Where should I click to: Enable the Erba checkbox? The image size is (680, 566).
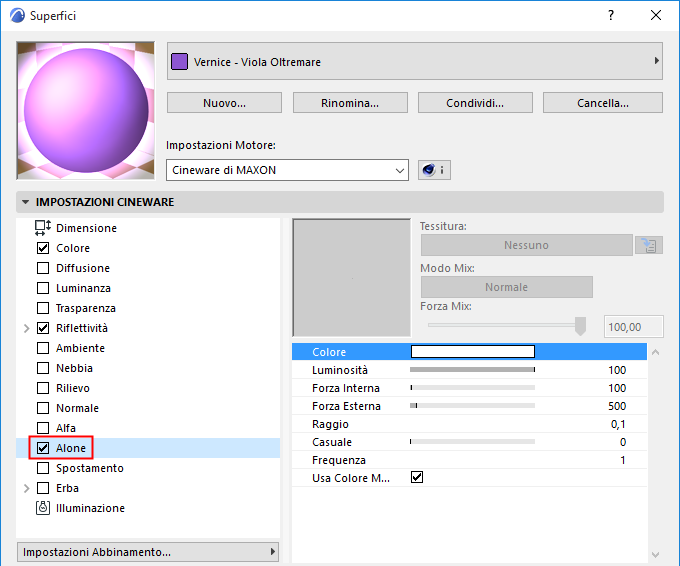point(43,488)
